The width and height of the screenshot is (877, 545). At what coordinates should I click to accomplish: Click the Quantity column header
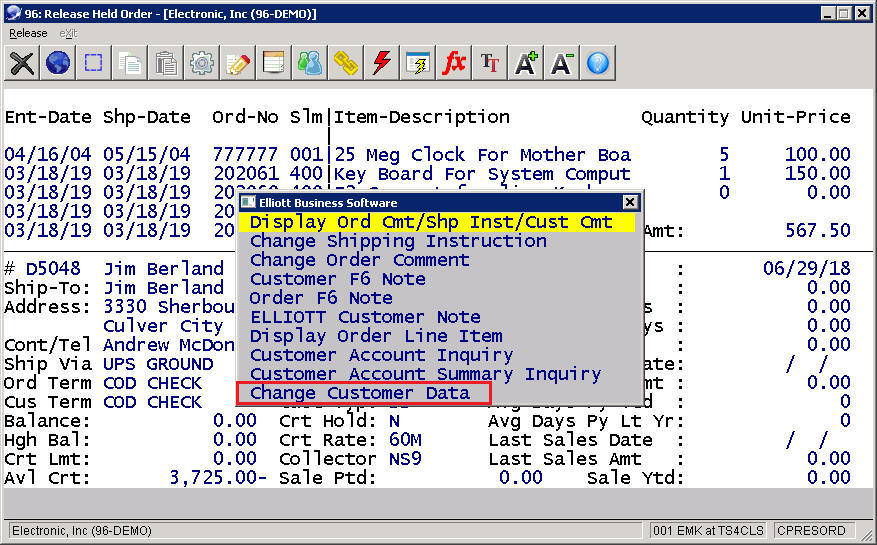(x=685, y=117)
